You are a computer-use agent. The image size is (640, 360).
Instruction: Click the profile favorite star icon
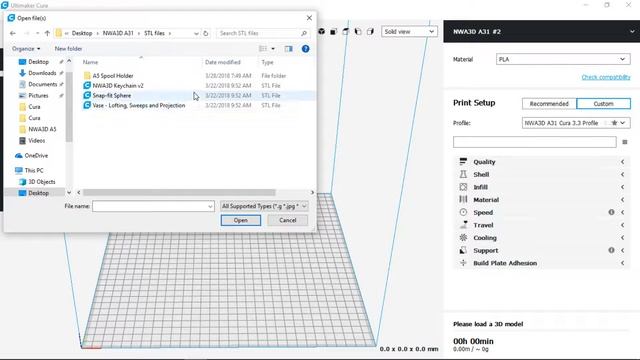pyautogui.click(x=614, y=123)
